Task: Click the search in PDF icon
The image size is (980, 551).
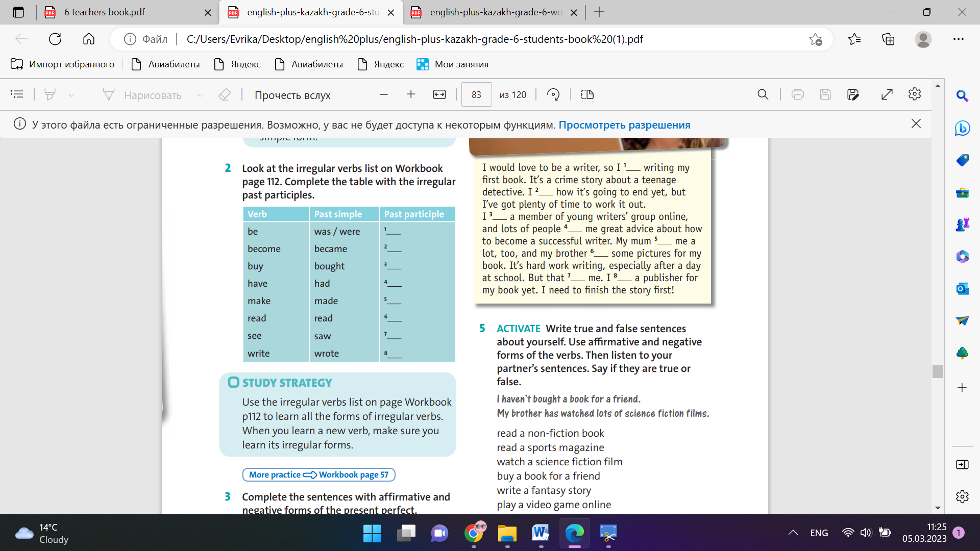Action: click(x=763, y=94)
